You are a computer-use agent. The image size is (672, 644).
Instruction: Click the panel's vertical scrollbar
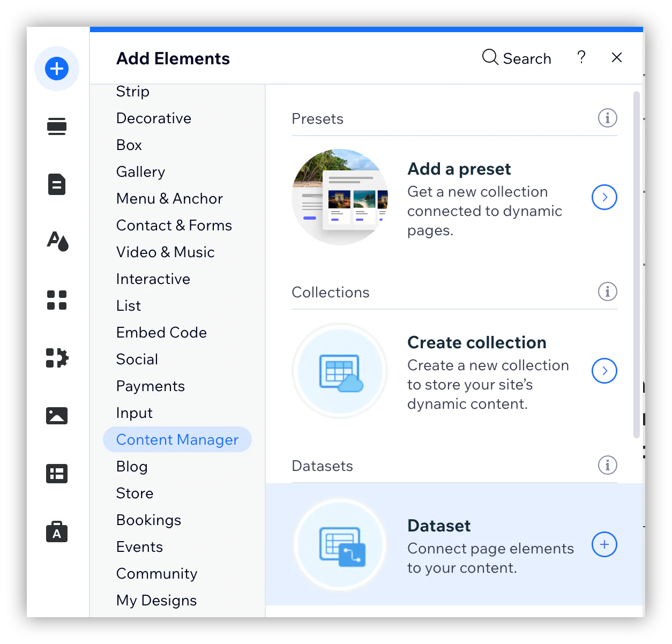[637, 265]
